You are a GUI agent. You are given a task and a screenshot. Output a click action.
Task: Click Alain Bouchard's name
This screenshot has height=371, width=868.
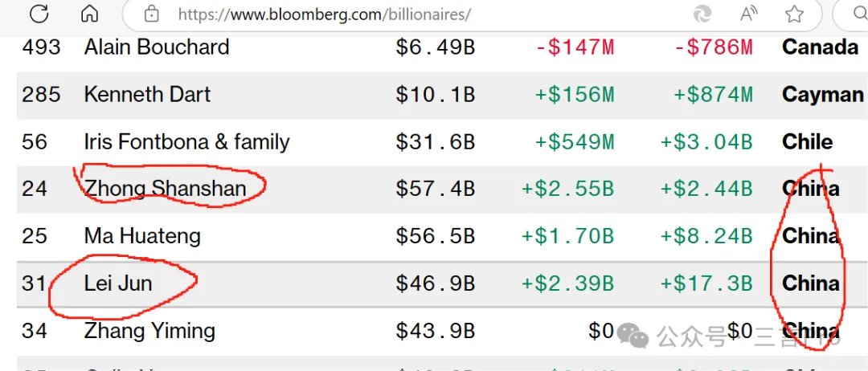click(x=157, y=47)
